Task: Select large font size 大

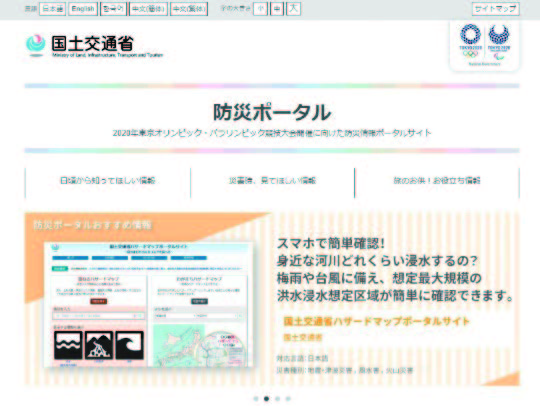Action: click(x=293, y=9)
